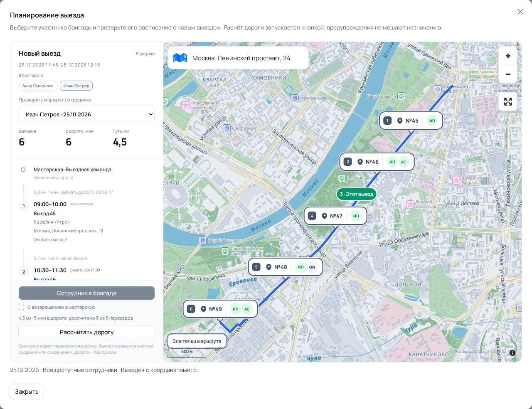Click 'Рассчитать дорогу' button
This screenshot has height=409, width=532.
[86, 332]
